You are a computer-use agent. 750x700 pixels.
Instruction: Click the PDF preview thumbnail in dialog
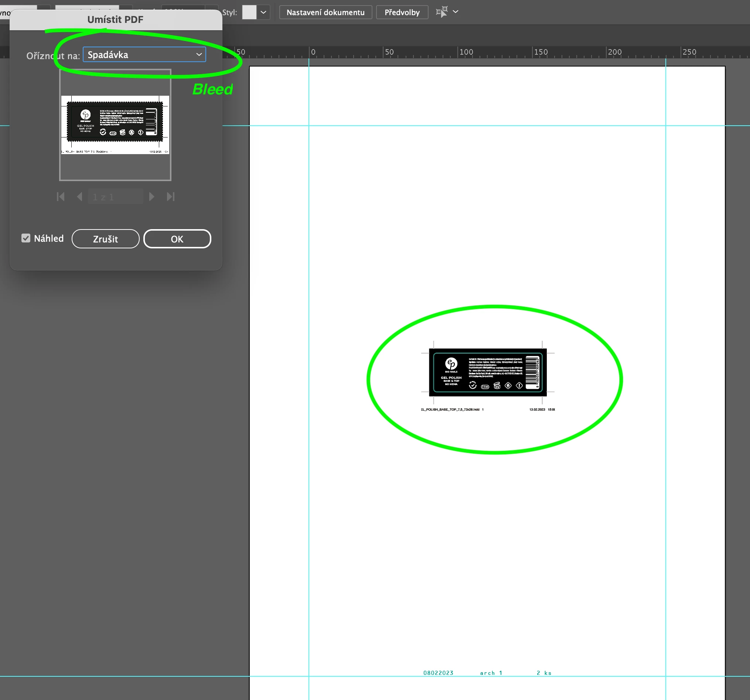pos(115,125)
